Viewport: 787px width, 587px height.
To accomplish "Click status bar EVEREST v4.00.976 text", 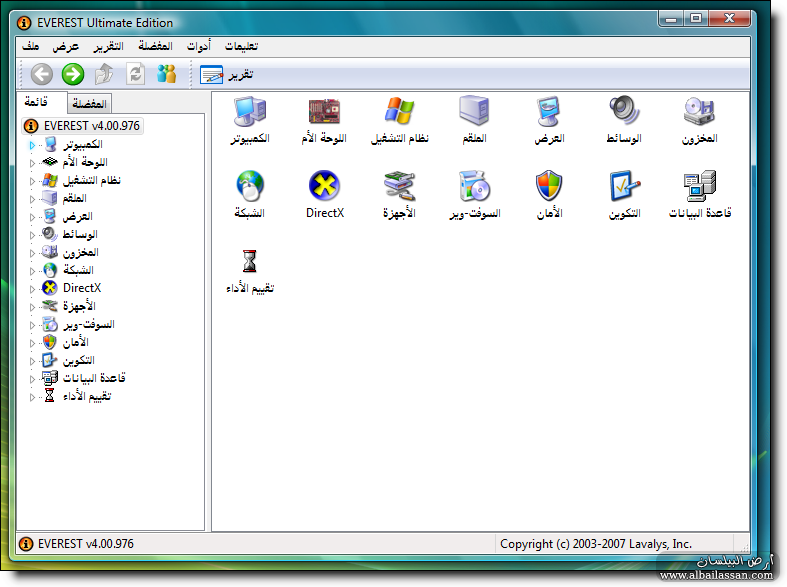I will pos(86,544).
